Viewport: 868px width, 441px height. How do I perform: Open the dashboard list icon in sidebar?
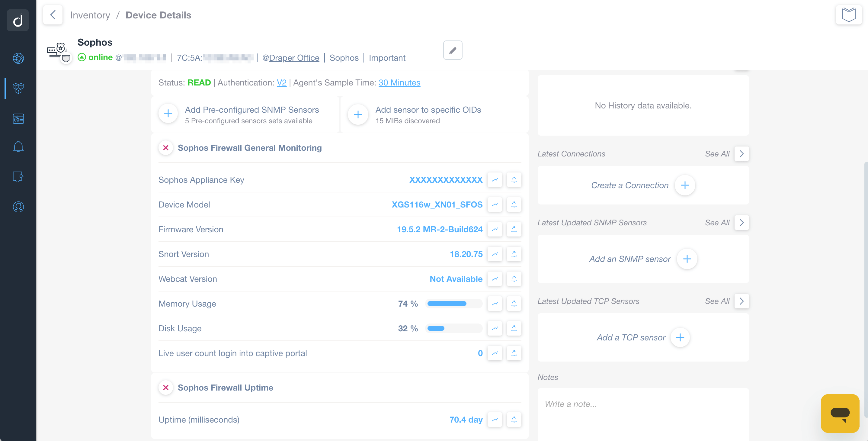18,118
